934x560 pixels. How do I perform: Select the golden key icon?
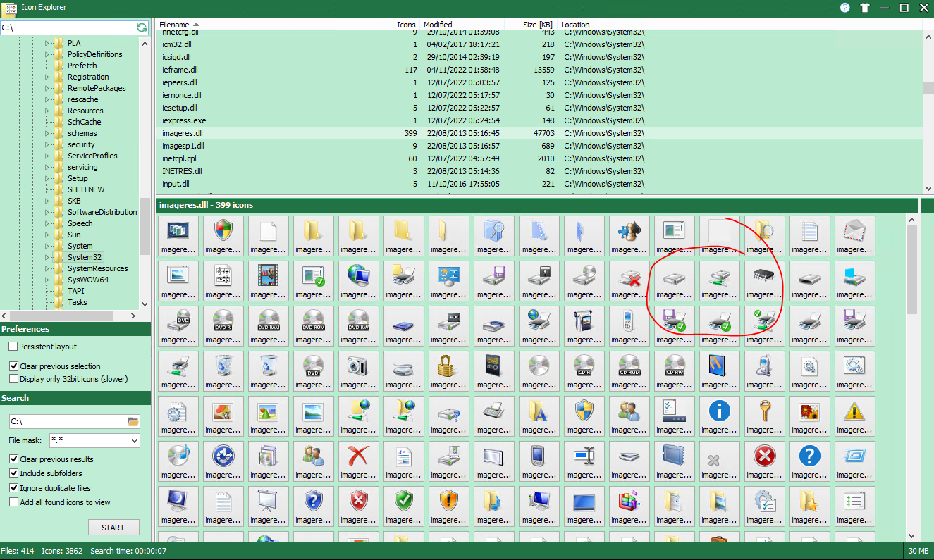pos(764,416)
